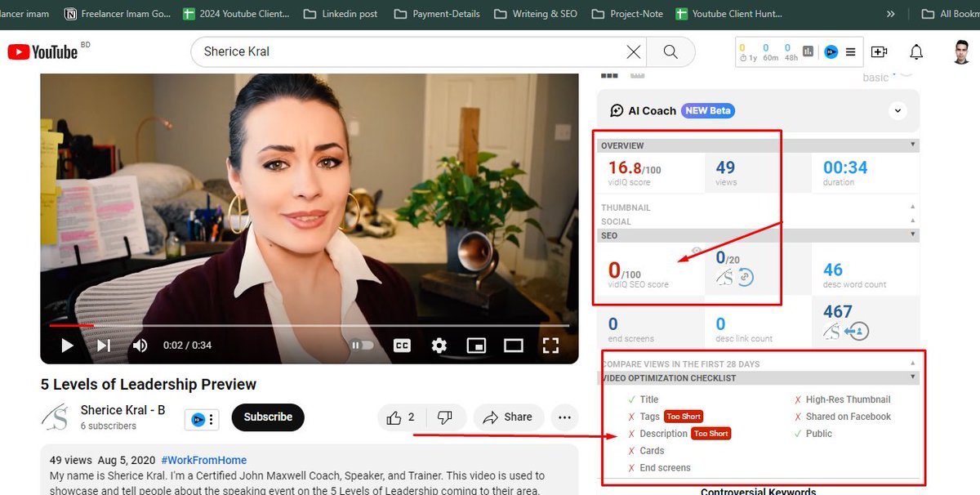Viewport: 980px width, 495px height.
Task: Open the account avatar menu
Action: point(962,51)
